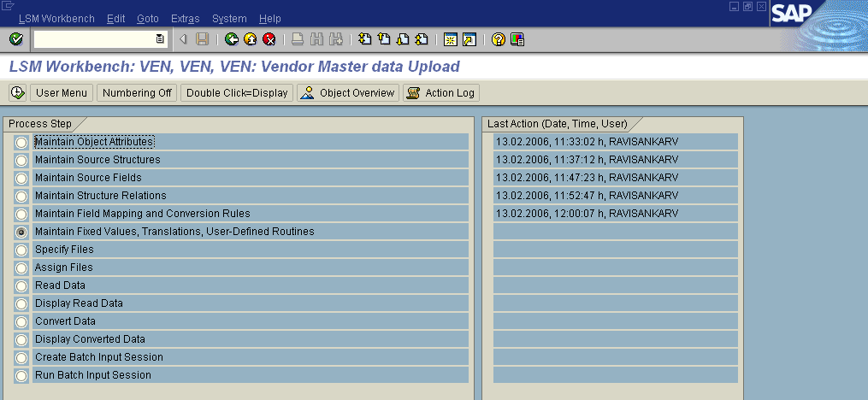Select the Maintain Object Attributes radio button

[x=21, y=142]
